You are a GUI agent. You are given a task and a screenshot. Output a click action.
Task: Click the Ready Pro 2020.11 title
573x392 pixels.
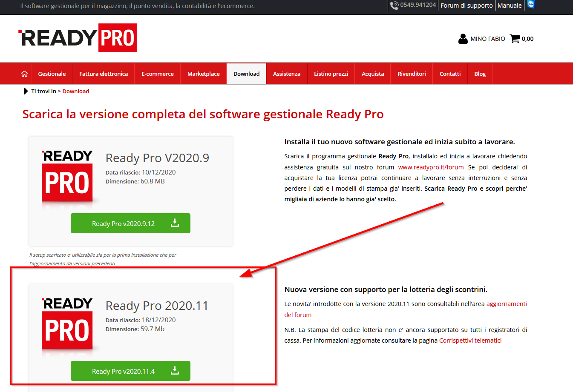[157, 306]
